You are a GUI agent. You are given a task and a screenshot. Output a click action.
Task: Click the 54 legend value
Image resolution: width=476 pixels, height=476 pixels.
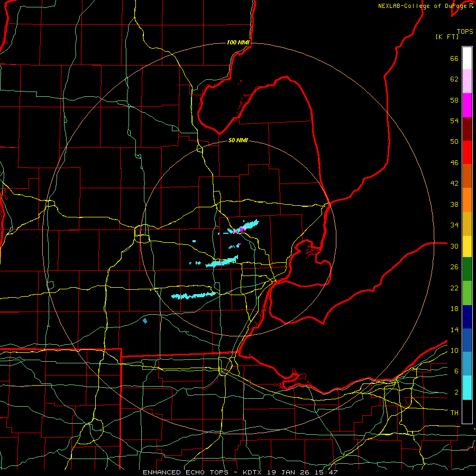coord(454,121)
